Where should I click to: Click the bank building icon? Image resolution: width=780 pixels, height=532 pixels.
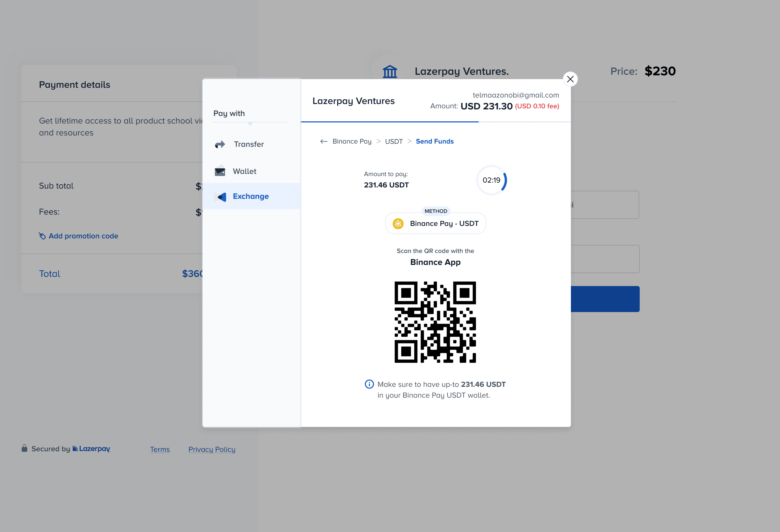point(390,72)
